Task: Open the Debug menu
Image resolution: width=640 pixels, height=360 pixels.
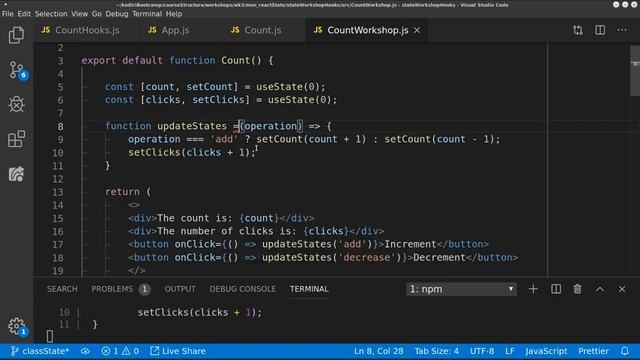Action: tap(117, 13)
